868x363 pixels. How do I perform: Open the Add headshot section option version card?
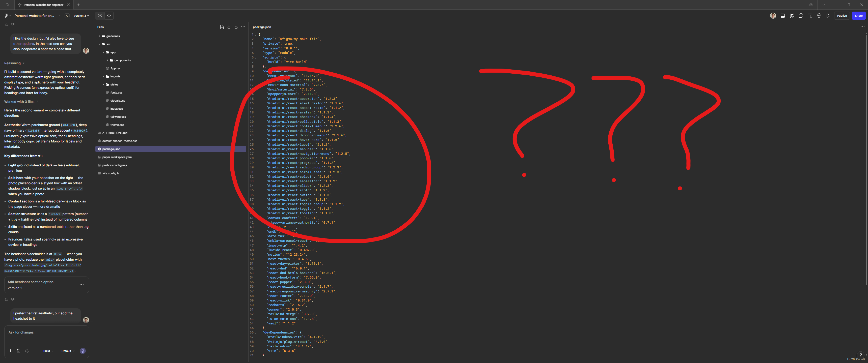click(46, 285)
